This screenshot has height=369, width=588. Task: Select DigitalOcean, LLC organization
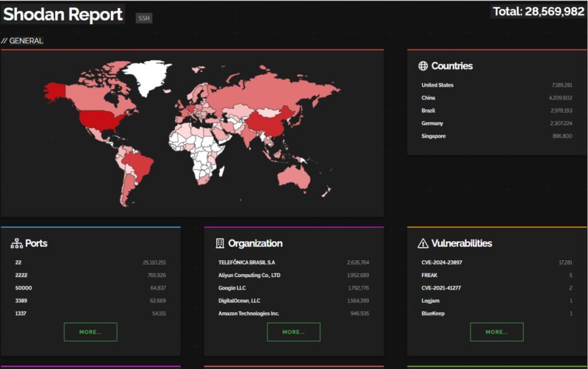(239, 301)
